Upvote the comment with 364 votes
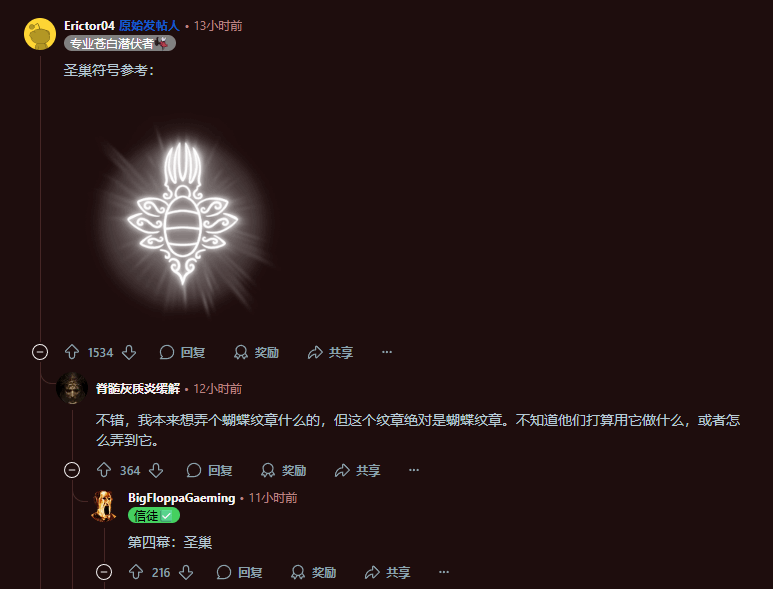 coord(104,470)
